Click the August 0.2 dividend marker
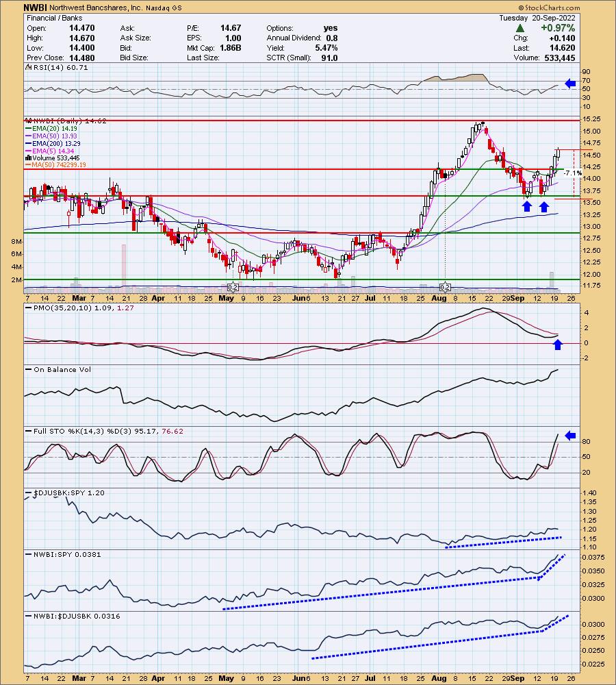The height and width of the screenshot is (685, 616). (x=445, y=287)
